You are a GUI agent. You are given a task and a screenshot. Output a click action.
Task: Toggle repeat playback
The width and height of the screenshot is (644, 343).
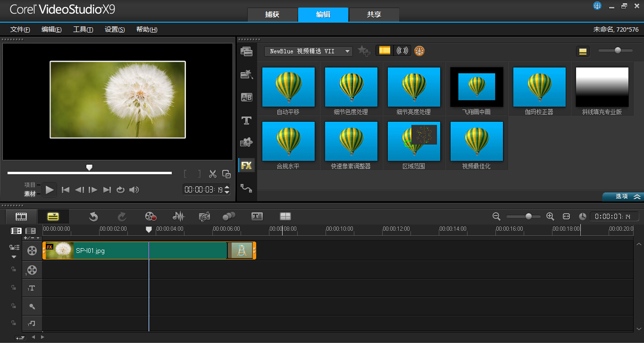120,190
